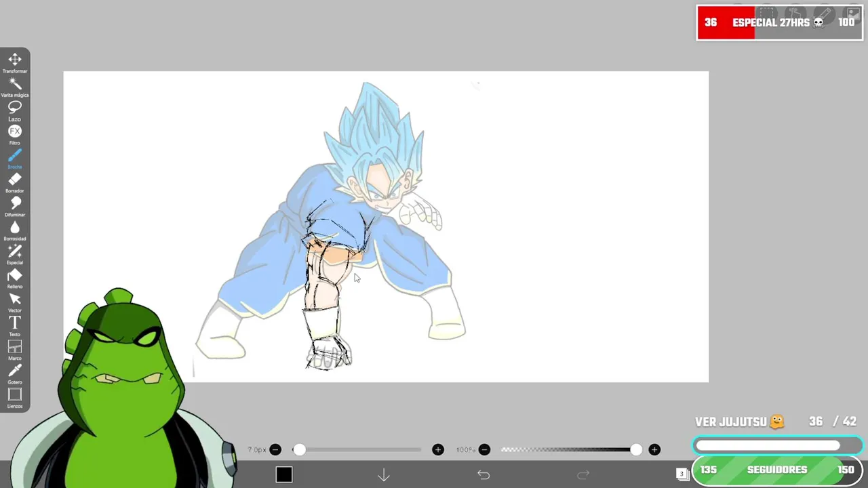
Task: Select the Especial tool
Action: click(x=15, y=254)
